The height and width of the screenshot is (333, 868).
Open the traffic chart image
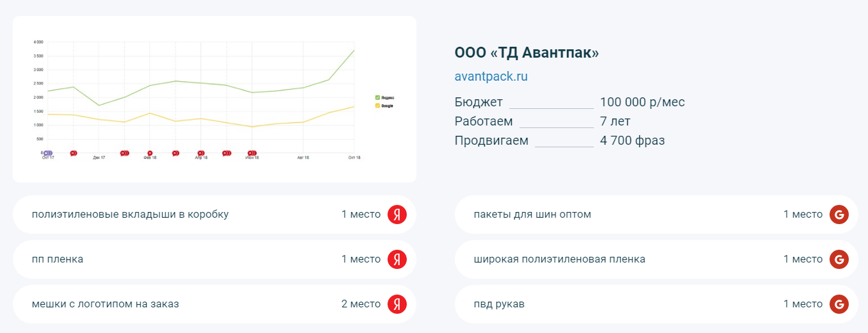215,99
